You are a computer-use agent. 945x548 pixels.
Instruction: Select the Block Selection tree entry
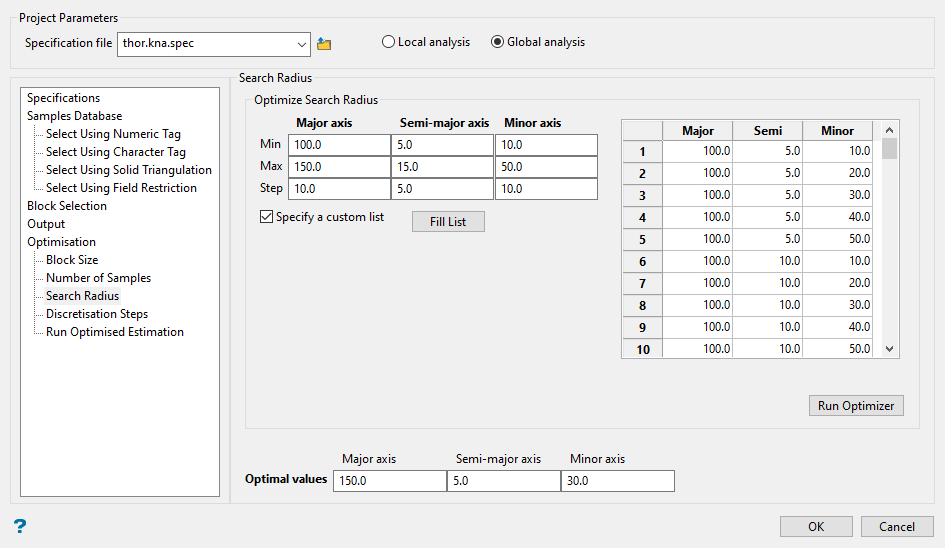67,206
